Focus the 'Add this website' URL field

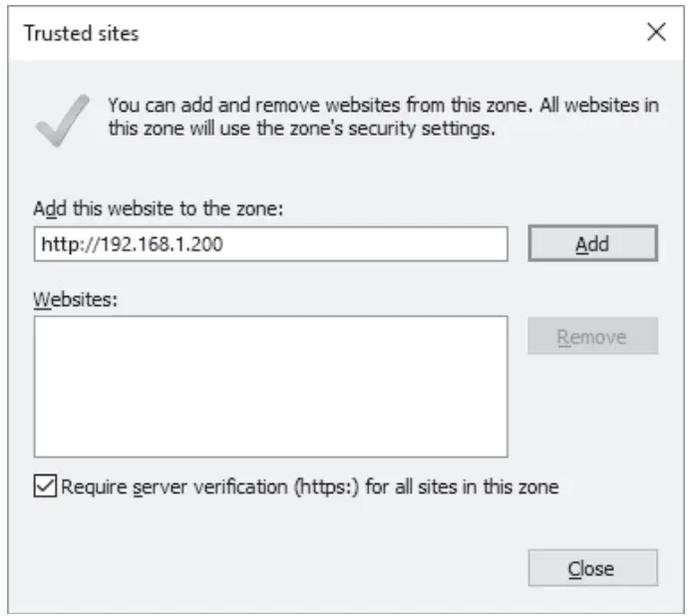pos(270,242)
